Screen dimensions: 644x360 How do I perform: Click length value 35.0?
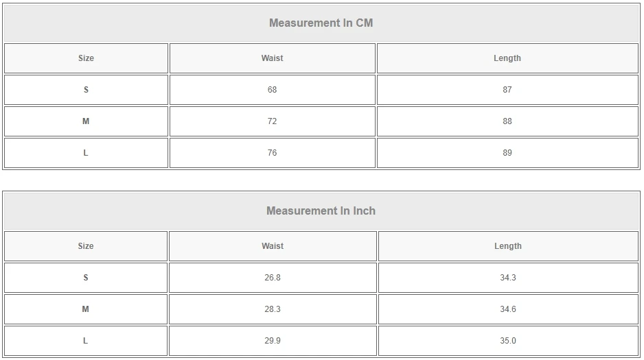click(x=507, y=341)
